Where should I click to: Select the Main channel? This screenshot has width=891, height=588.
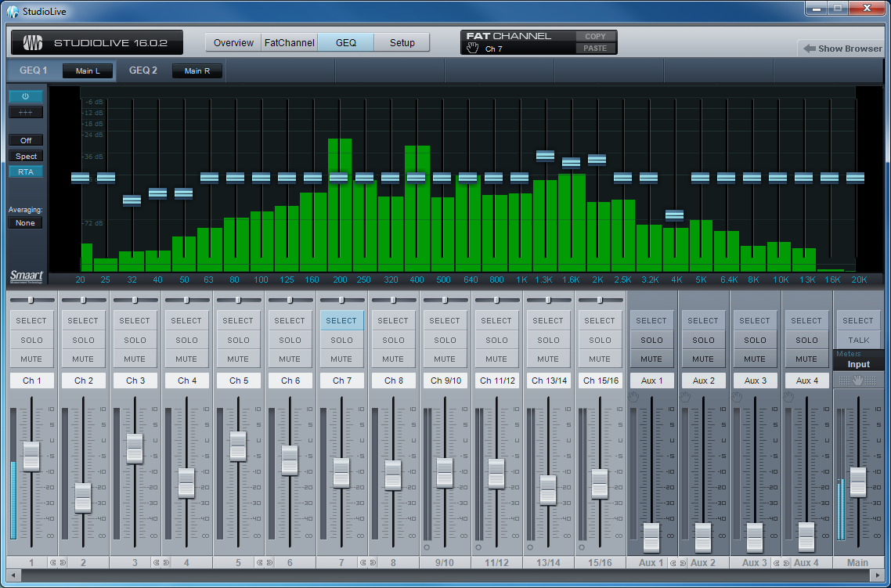click(858, 320)
